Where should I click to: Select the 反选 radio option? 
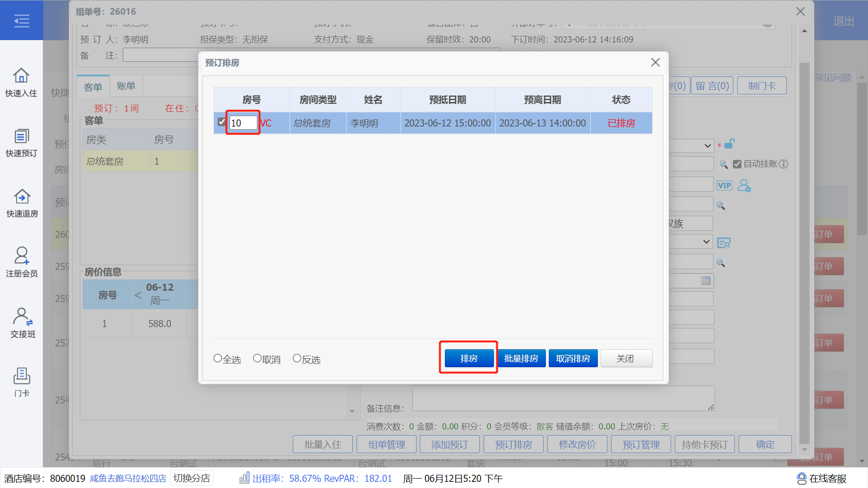tap(297, 358)
